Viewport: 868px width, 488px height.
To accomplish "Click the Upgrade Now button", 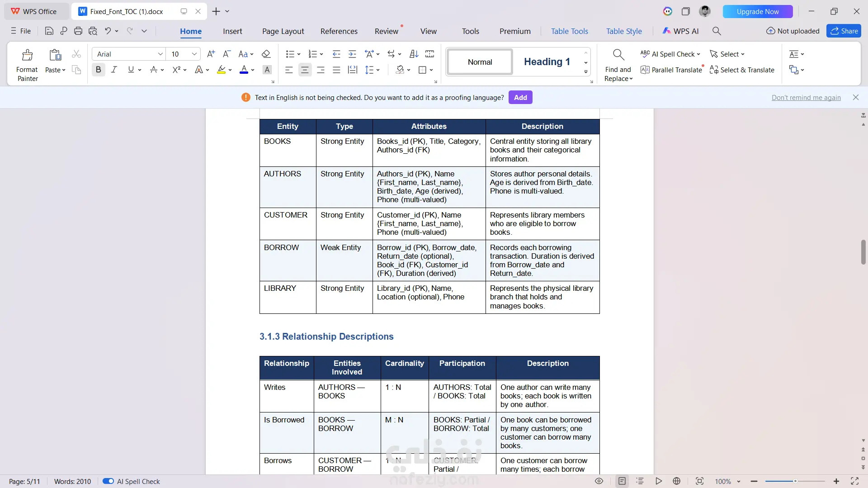I will (x=758, y=11).
